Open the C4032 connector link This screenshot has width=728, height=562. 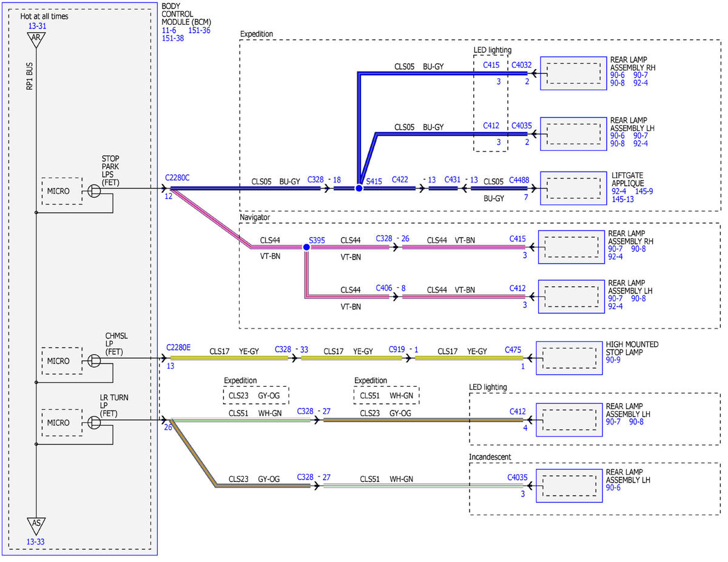[x=522, y=65]
